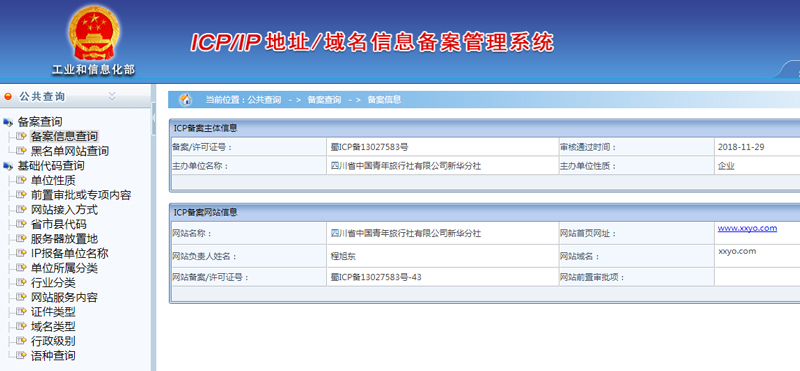The height and width of the screenshot is (371, 800).
Task: Click 备案查询 in the breadcrumb
Action: [324, 100]
